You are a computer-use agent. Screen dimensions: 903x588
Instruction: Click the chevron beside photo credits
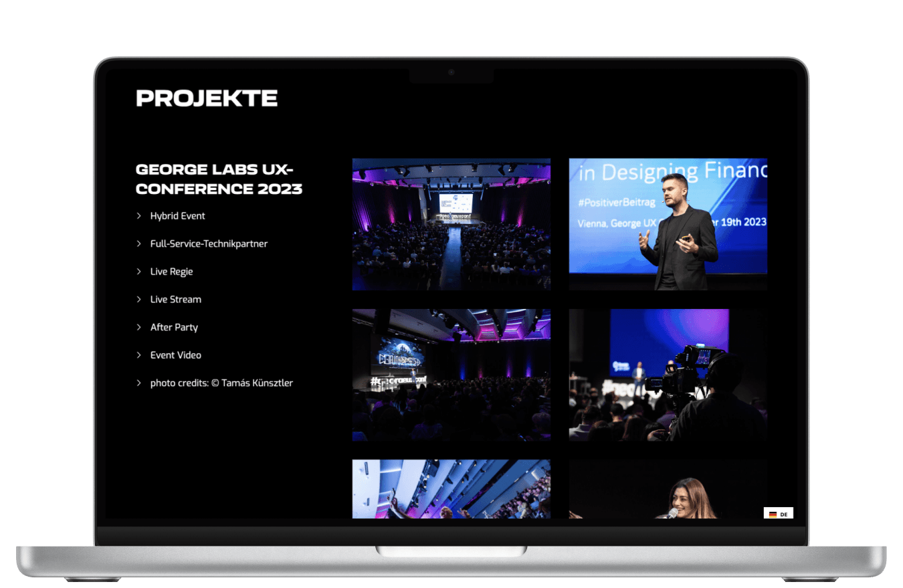pos(139,383)
